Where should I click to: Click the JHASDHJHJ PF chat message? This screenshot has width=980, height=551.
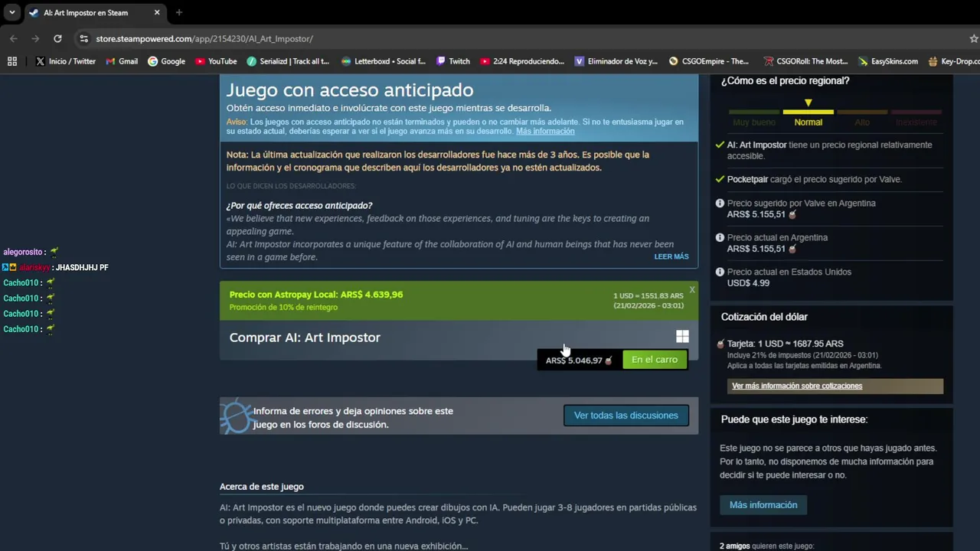[82, 268]
